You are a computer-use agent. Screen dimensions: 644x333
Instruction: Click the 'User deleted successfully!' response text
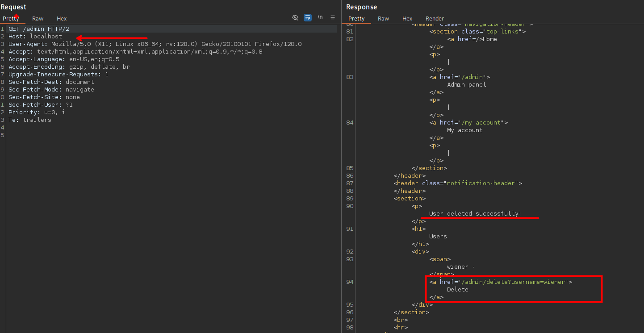475,213
